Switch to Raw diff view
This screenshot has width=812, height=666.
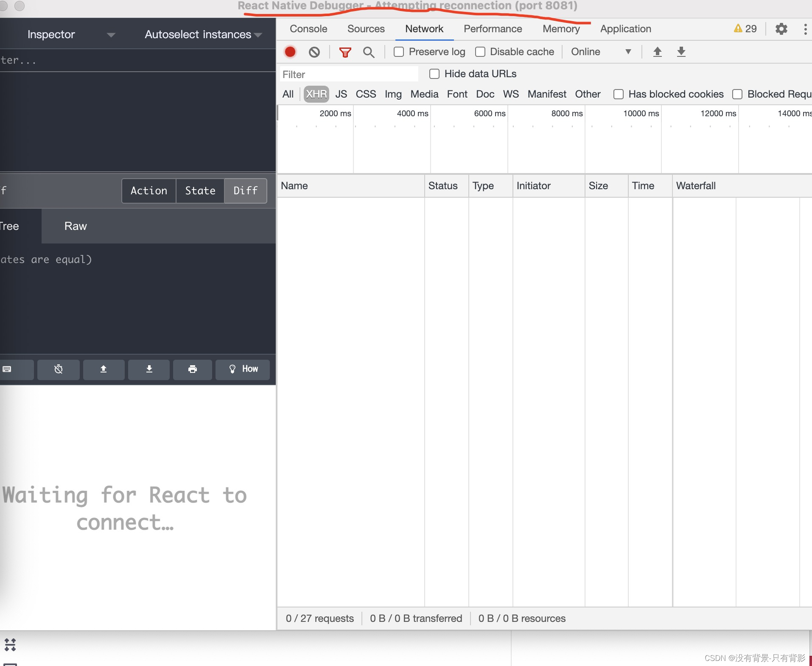click(76, 226)
